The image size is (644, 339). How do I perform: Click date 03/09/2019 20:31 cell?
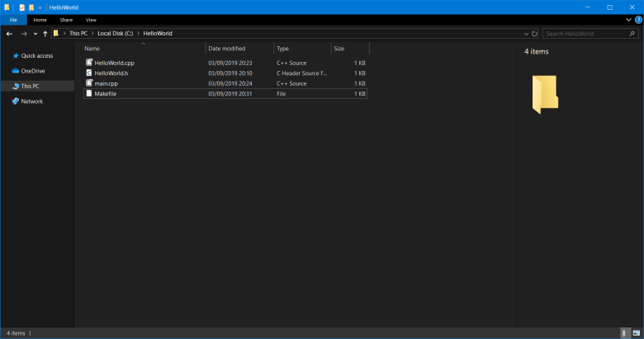tap(230, 93)
